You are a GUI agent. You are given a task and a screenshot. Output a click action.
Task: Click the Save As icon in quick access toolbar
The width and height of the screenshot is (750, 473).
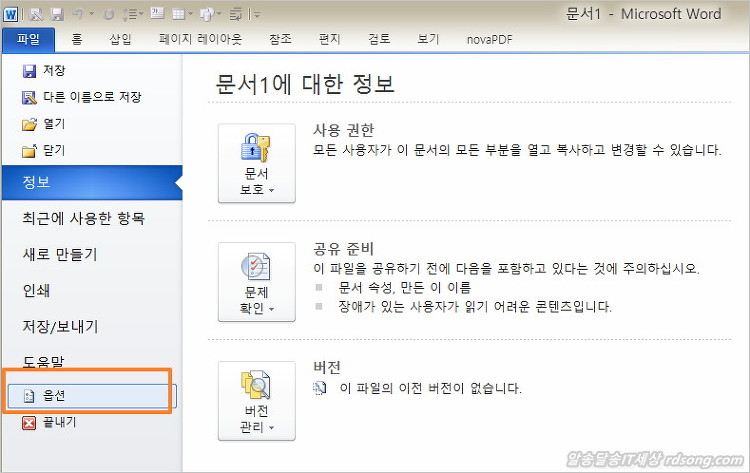[x=36, y=14]
